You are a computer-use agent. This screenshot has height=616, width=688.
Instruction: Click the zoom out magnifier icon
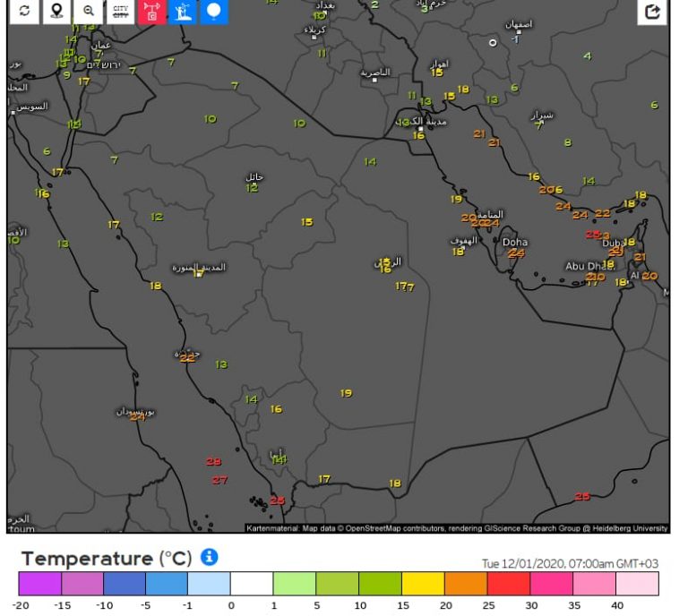pos(89,11)
